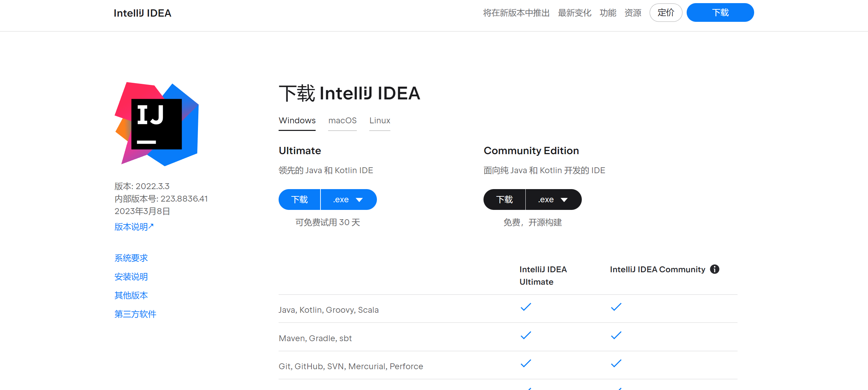The height and width of the screenshot is (390, 868).
Task: Click the Ultimate edition heading
Action: (x=300, y=151)
